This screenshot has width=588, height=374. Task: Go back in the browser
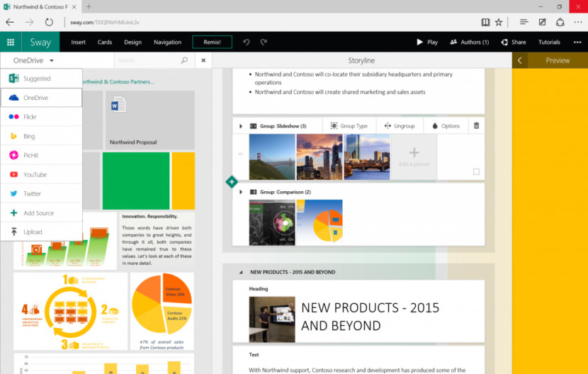coord(10,22)
